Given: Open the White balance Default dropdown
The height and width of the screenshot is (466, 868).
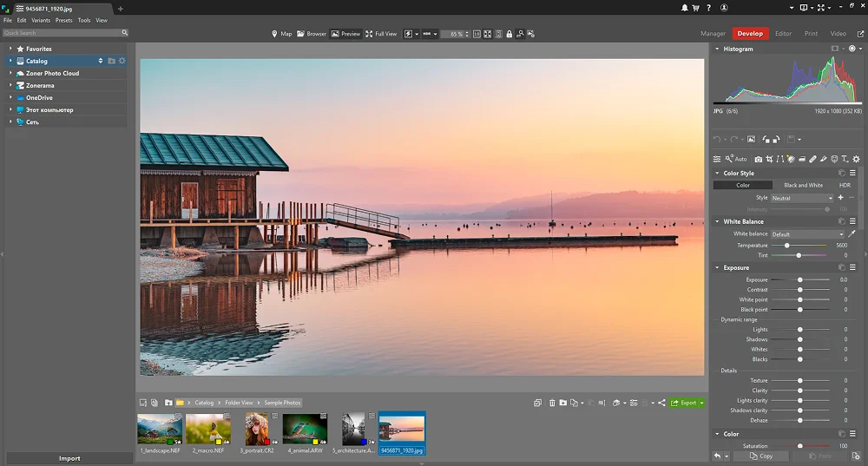Looking at the screenshot, I should [807, 234].
